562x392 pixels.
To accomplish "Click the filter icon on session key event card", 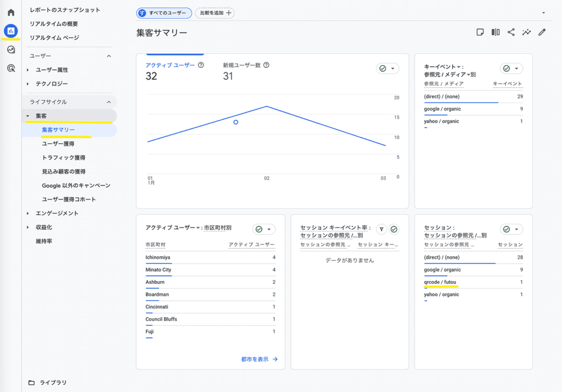I will (381, 229).
